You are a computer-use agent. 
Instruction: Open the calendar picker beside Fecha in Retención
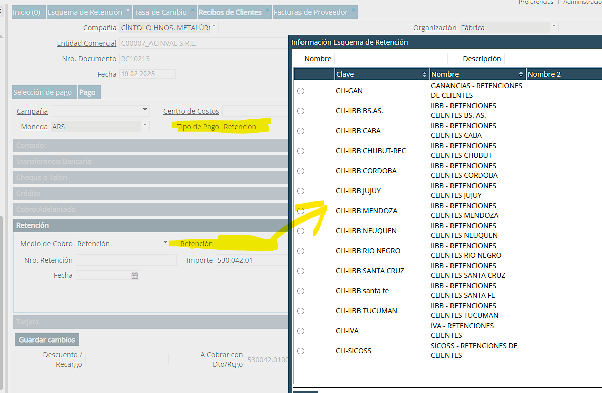(x=135, y=275)
